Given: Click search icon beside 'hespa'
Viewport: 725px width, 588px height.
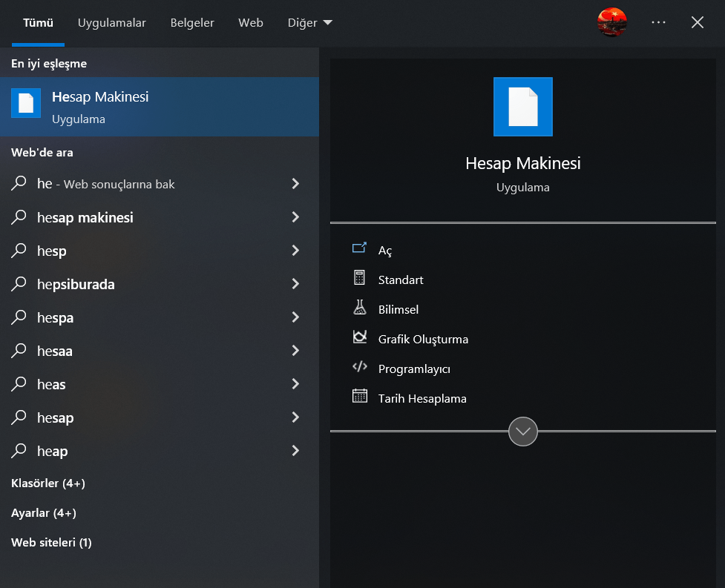Looking at the screenshot, I should pyautogui.click(x=19, y=317).
